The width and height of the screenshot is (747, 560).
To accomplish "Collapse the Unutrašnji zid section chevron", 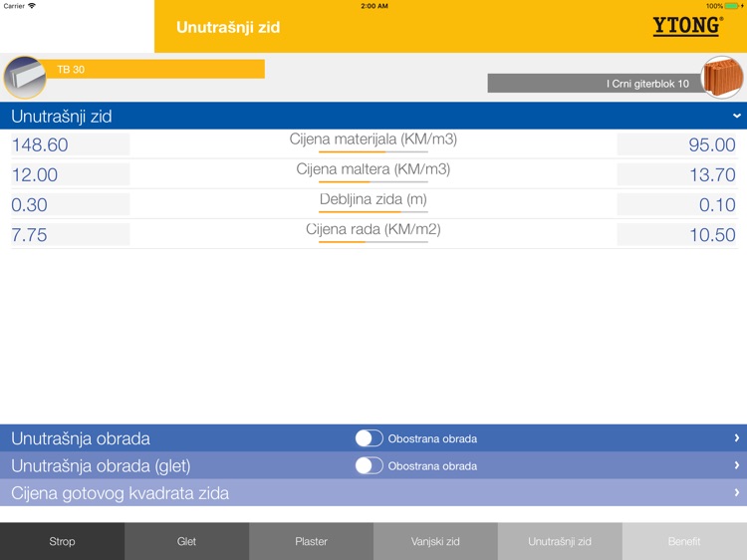I will point(736,116).
